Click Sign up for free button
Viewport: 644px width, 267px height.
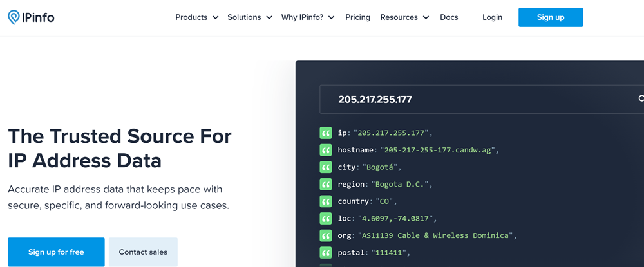[x=56, y=252]
